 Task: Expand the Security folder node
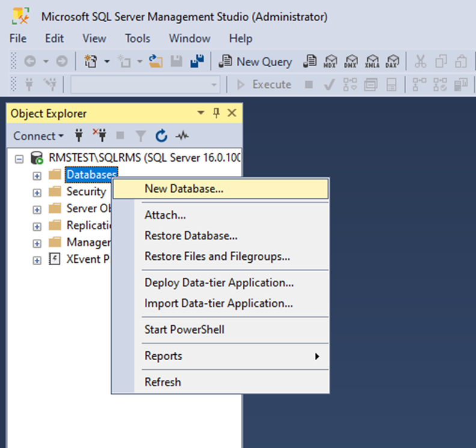[x=37, y=193]
